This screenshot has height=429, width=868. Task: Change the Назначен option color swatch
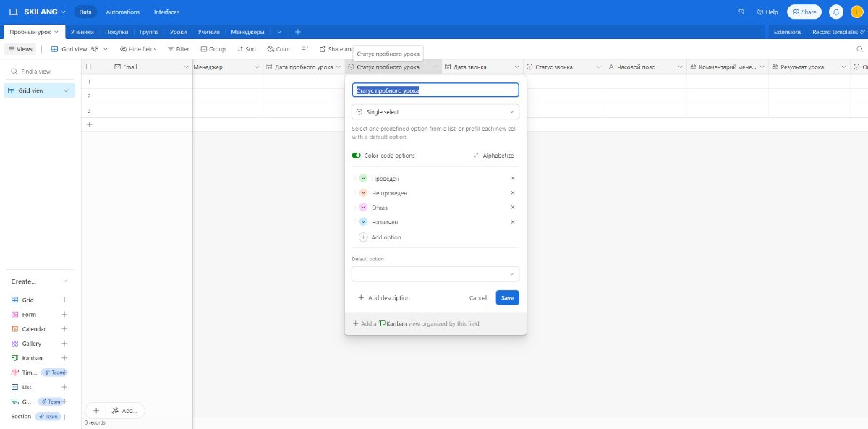pyautogui.click(x=363, y=222)
